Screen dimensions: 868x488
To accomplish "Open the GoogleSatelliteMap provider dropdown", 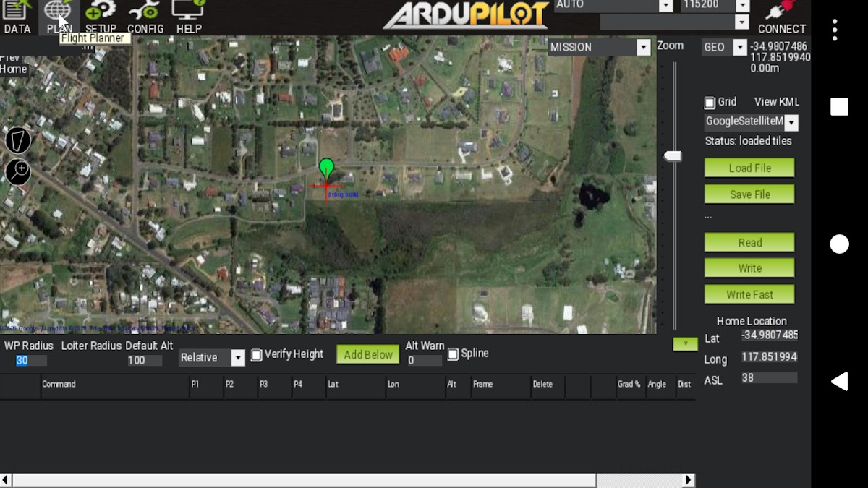I will [x=791, y=123].
